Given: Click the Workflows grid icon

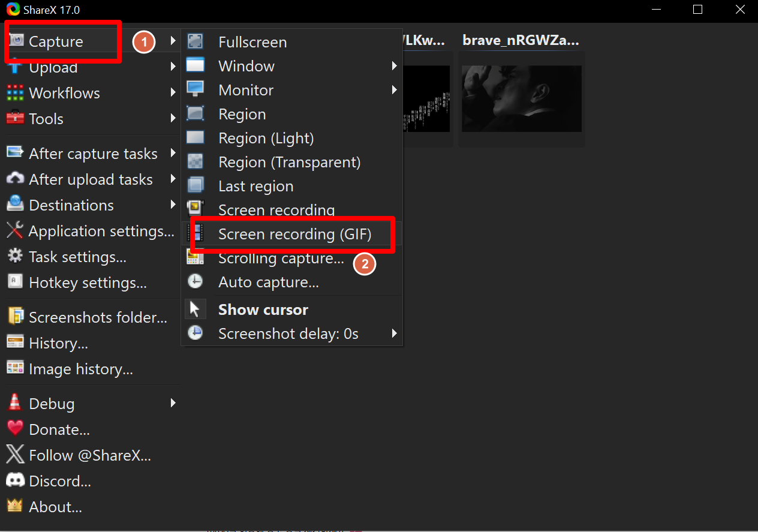Looking at the screenshot, I should point(15,92).
